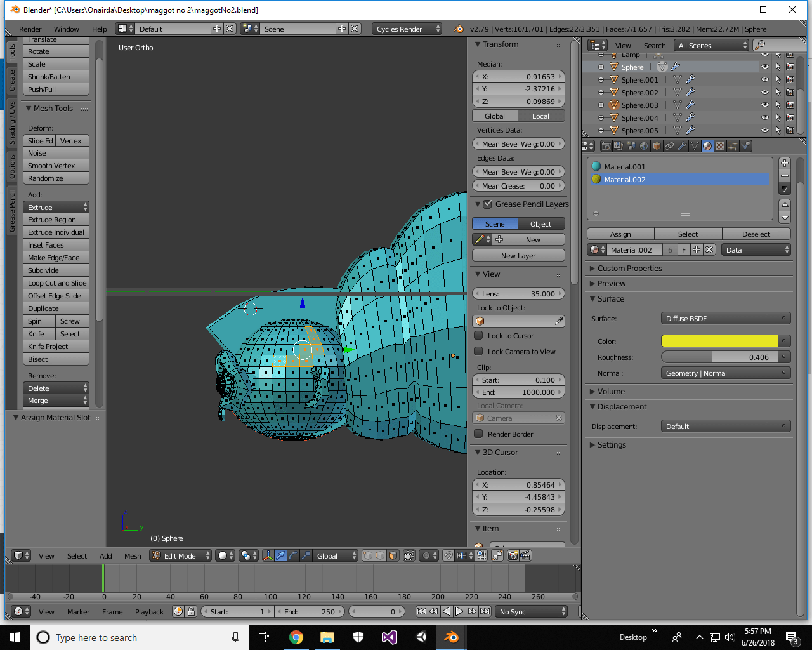Screen dimensions: 812x650
Task: Toggle limit selection to visible icon
Action: (x=409, y=555)
